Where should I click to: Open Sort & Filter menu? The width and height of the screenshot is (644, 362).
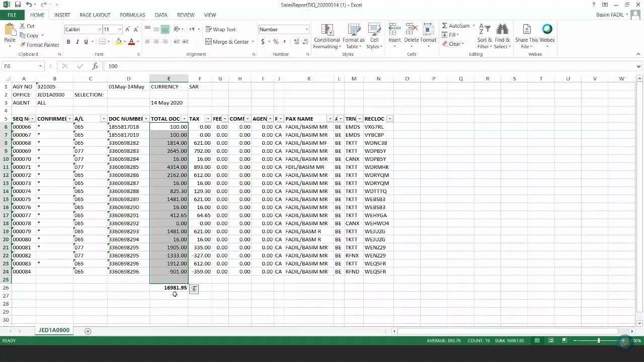(x=485, y=36)
